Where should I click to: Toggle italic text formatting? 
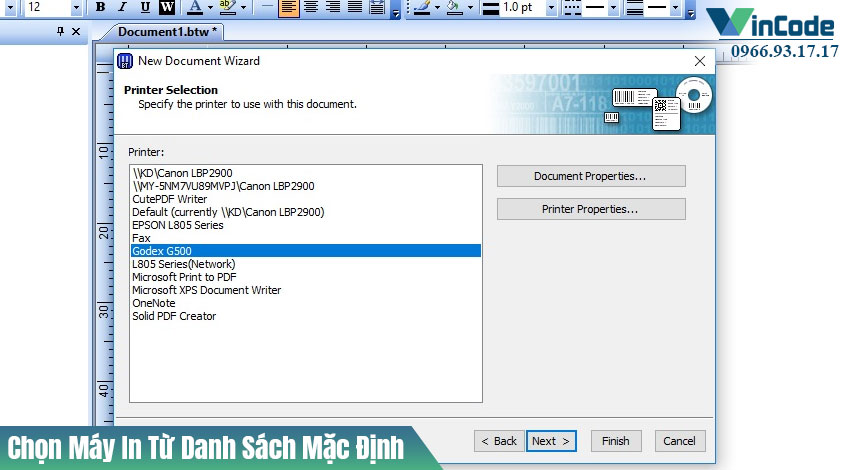[x=123, y=7]
